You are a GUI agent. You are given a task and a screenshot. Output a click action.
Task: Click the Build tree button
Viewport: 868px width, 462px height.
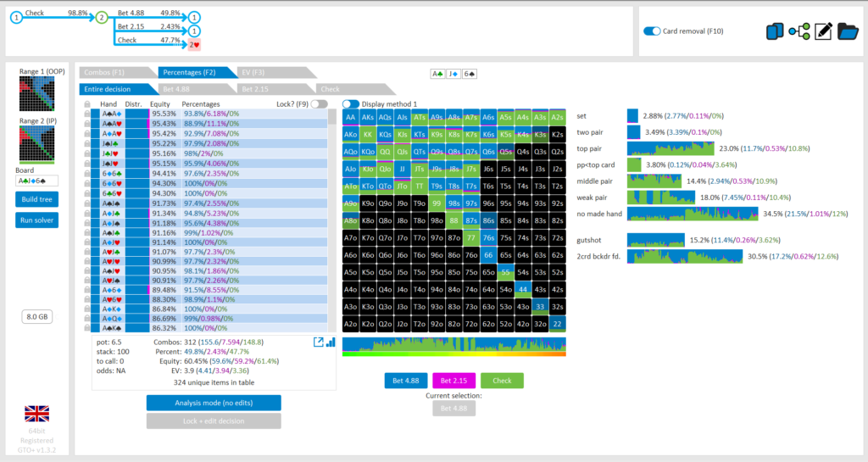[36, 199]
